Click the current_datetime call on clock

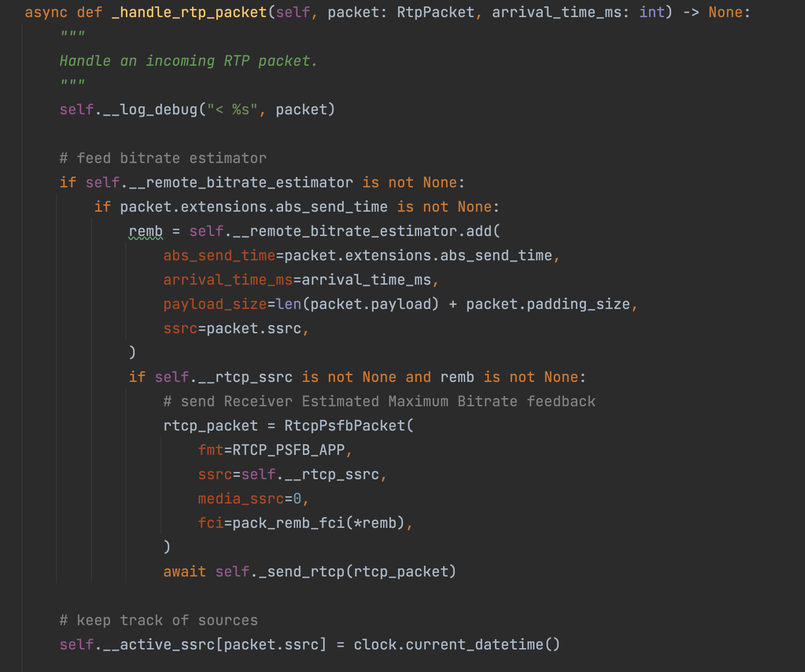[x=474, y=645]
